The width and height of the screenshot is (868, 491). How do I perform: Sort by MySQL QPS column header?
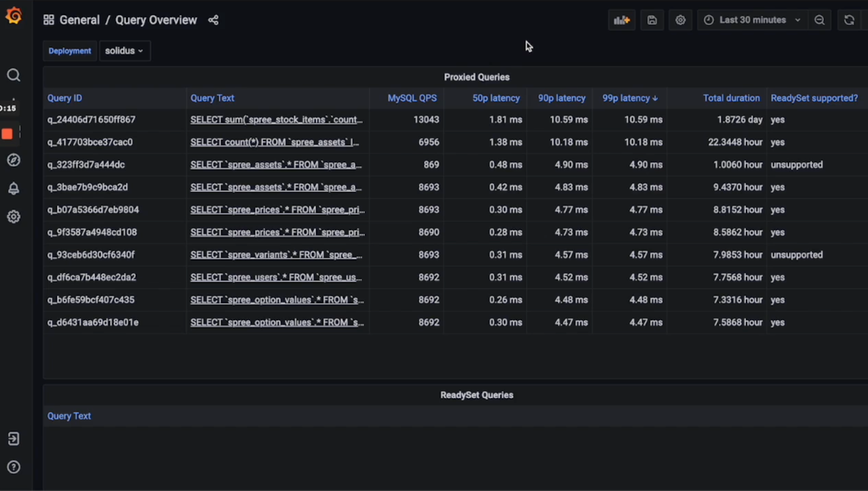tap(412, 98)
